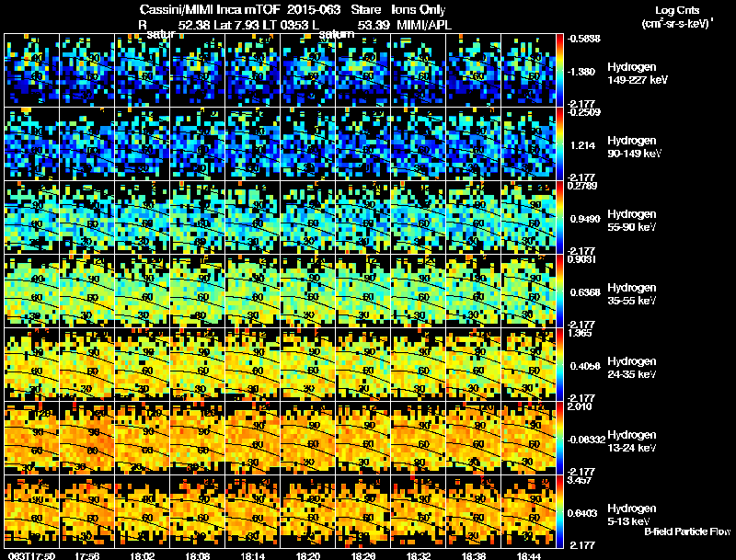
Task: Click the '18:32' time label
Action: 419,556
